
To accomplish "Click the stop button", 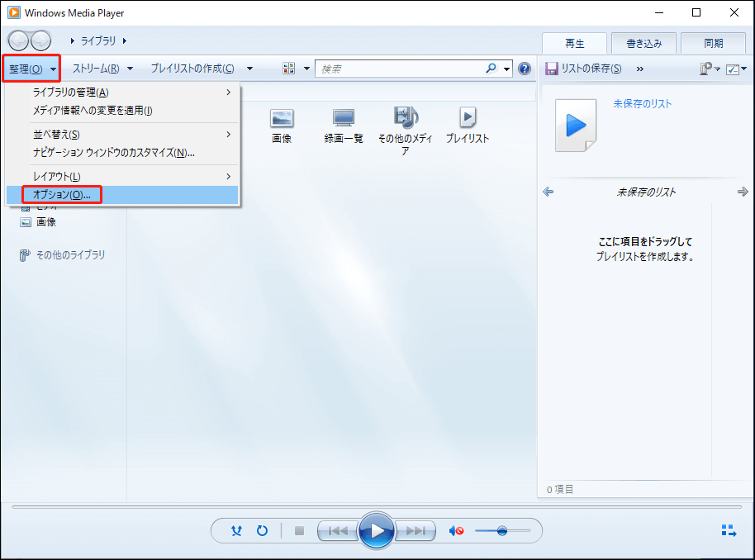I will tap(300, 530).
